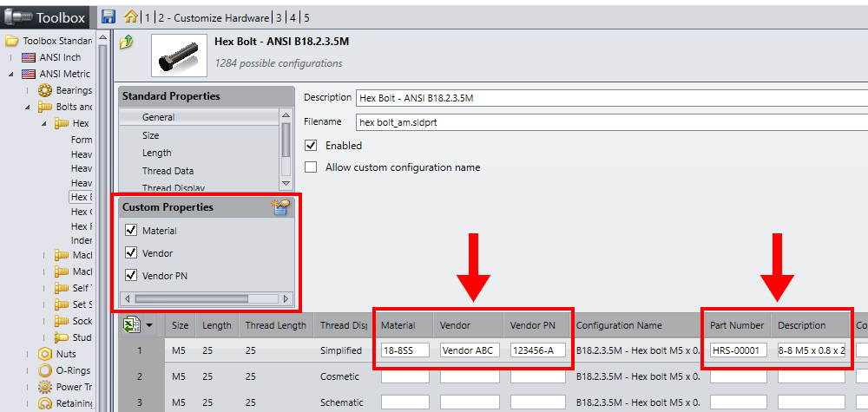Toggle the Enabled checkbox
Image resolution: width=868 pixels, height=412 pixels.
[x=311, y=146]
